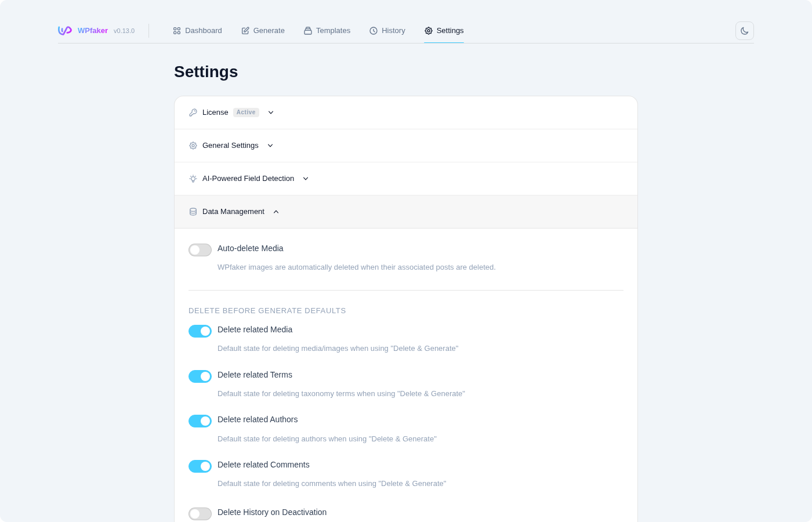This screenshot has height=522, width=812.
Task: Click the Templates briefcase icon
Action: pos(307,31)
